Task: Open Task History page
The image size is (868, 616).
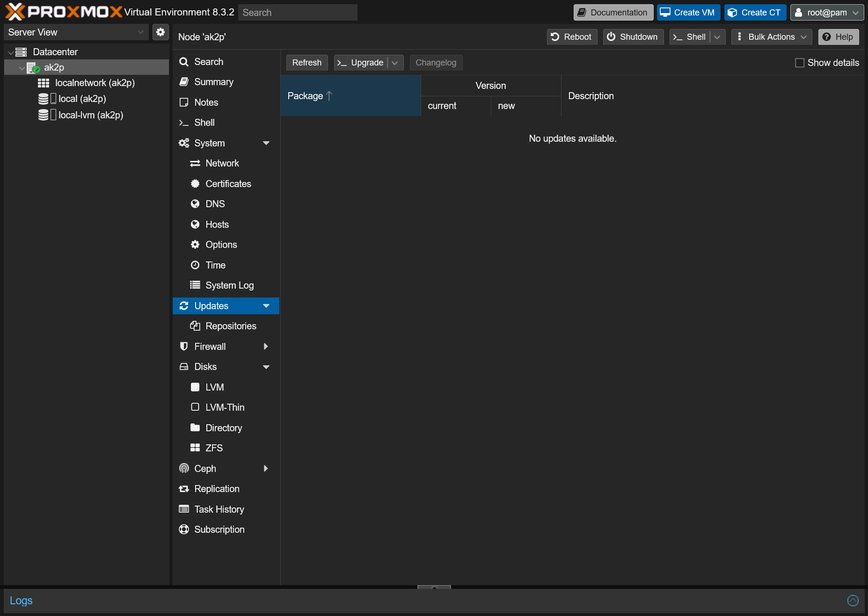Action: (226, 509)
